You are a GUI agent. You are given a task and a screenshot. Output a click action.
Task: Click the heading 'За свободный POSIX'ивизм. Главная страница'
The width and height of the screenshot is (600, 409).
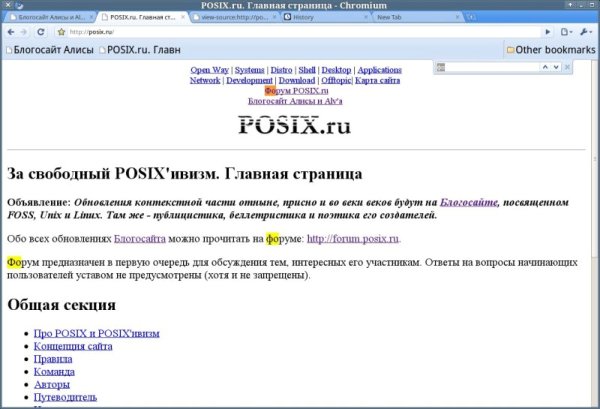184,174
